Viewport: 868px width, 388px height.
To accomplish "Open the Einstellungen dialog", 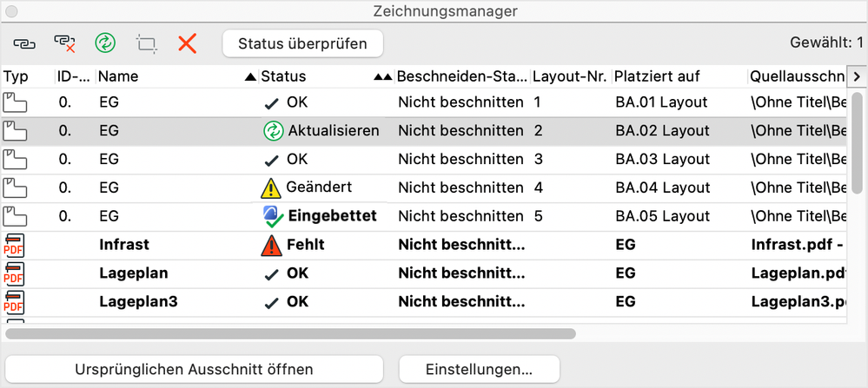I will point(479,369).
